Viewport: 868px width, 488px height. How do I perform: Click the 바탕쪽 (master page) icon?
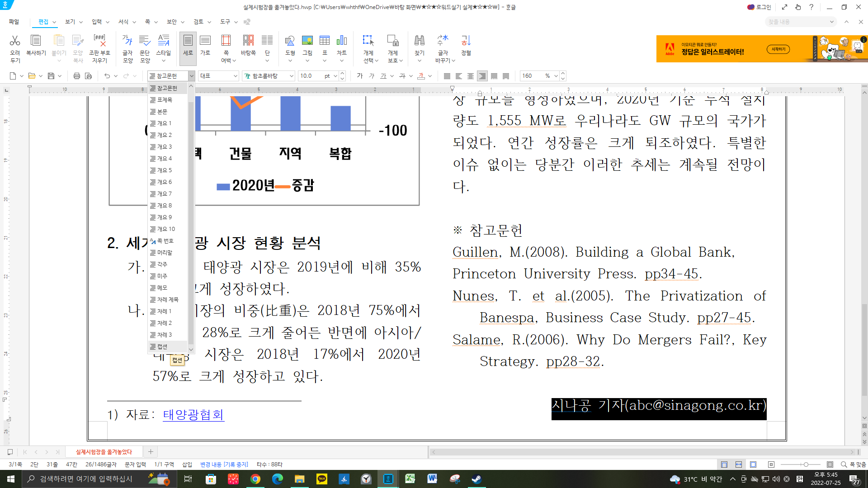(248, 41)
